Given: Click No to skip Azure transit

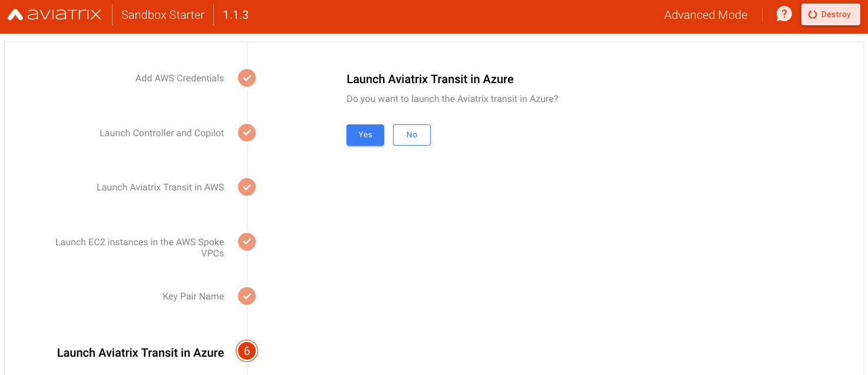Looking at the screenshot, I should click(412, 135).
